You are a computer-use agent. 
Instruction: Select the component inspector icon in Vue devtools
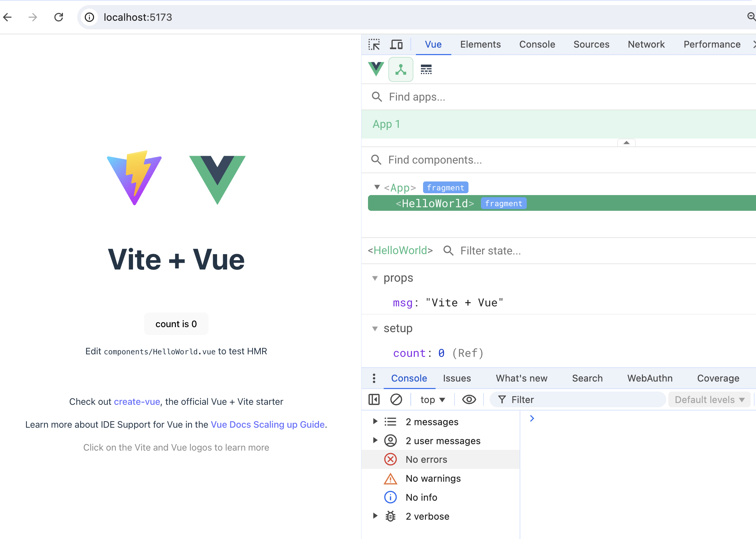click(401, 69)
